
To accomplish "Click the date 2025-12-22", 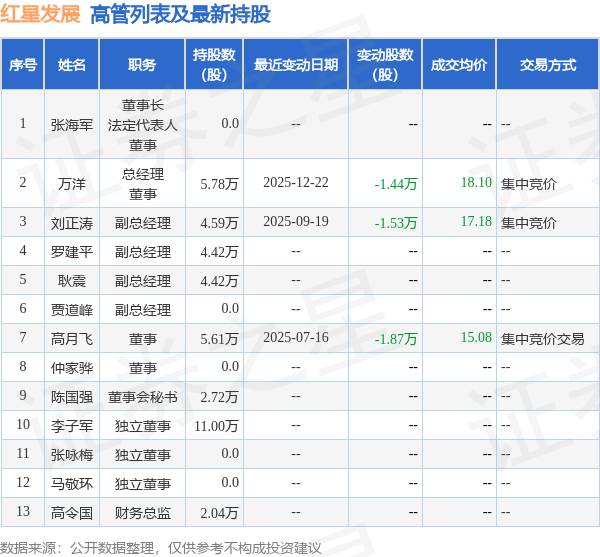I will [x=296, y=182].
